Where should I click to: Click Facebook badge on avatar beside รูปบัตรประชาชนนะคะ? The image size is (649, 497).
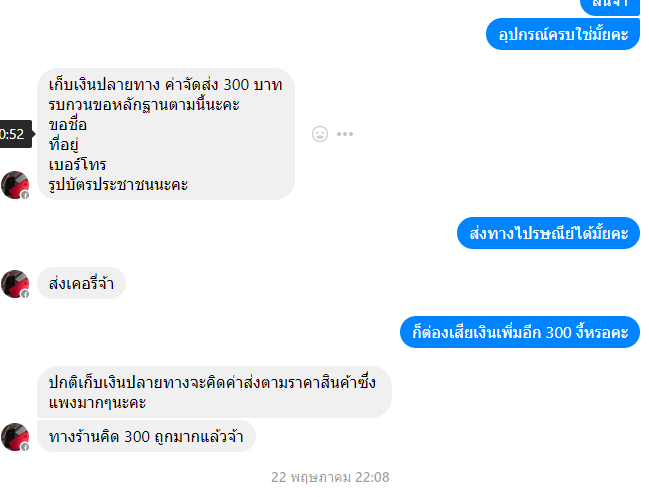pos(25,195)
